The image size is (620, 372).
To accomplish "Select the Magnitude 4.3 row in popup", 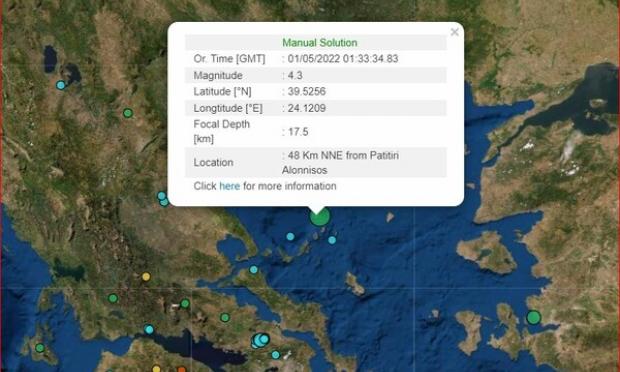I will click(x=316, y=75).
